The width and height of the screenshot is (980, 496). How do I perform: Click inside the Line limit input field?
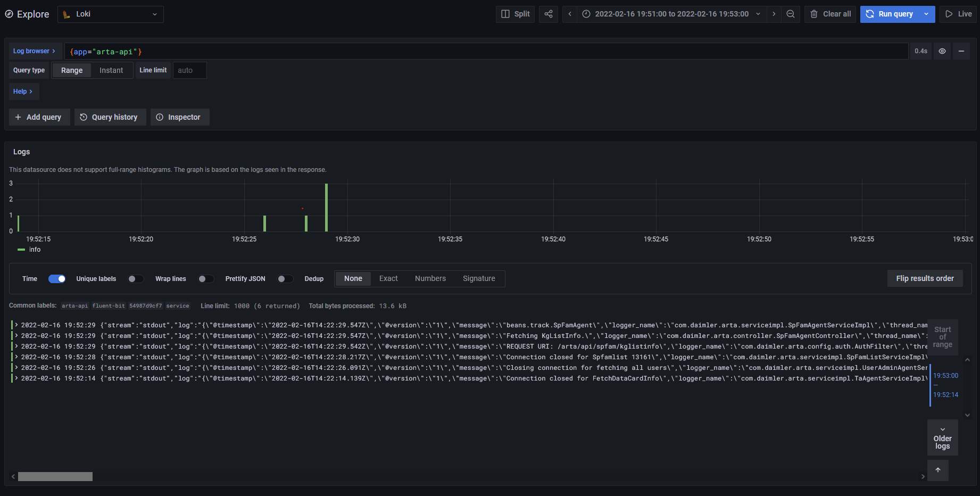189,70
